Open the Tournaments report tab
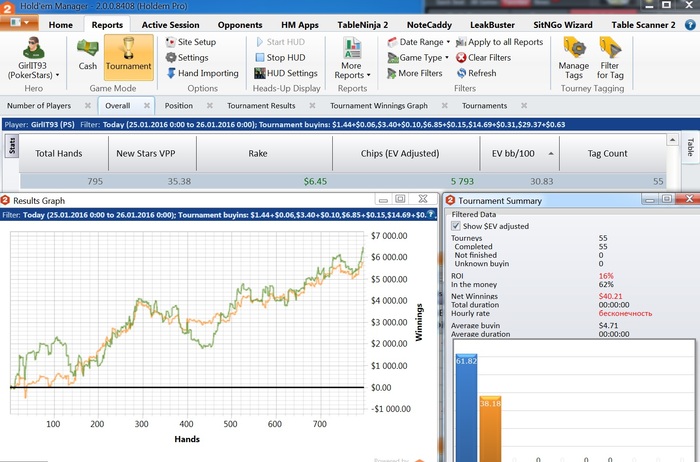The height and width of the screenshot is (462, 700). click(484, 106)
